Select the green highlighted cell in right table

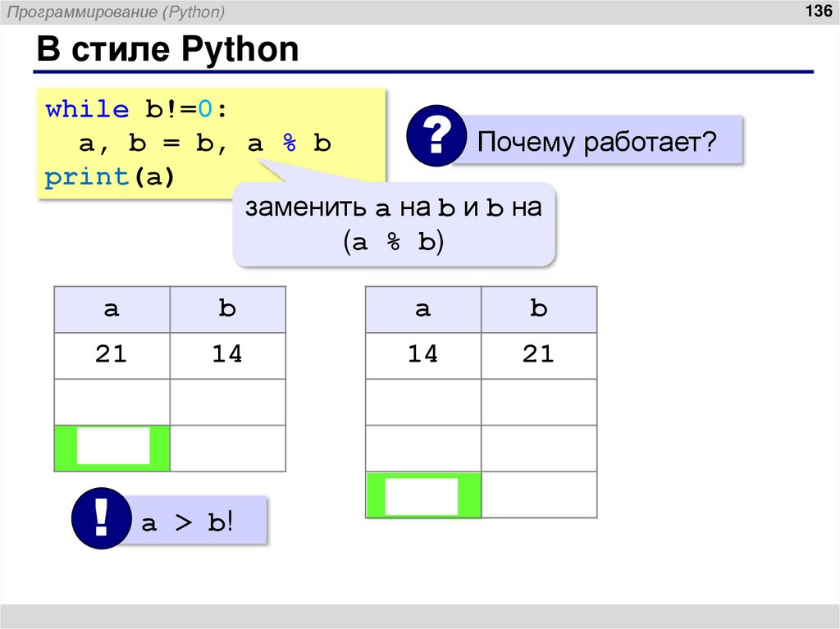coord(422,494)
